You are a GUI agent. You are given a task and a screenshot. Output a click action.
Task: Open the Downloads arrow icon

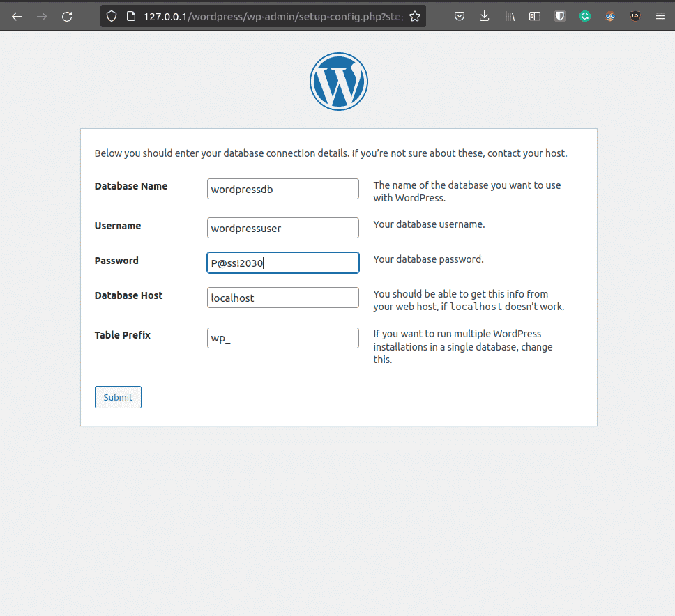(485, 16)
